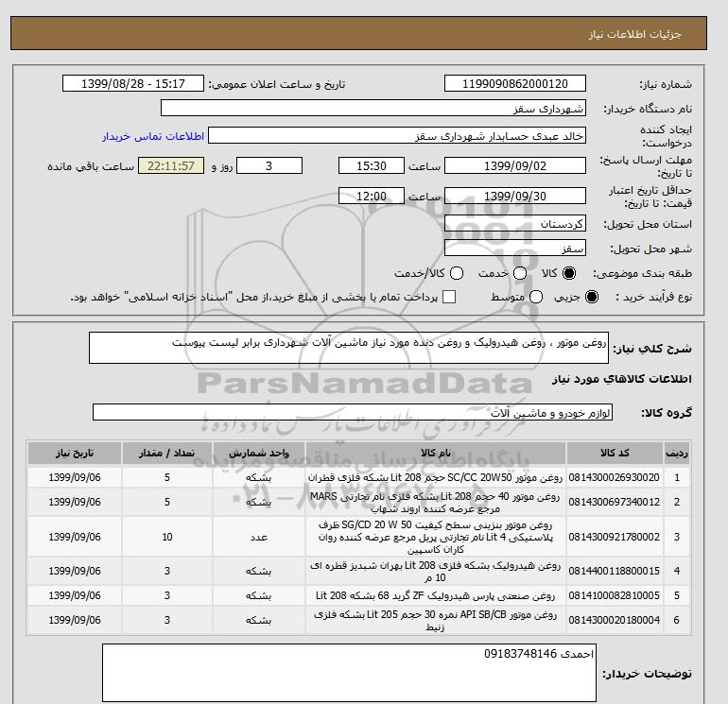Choose the جزیی purchase type radio

(592, 297)
